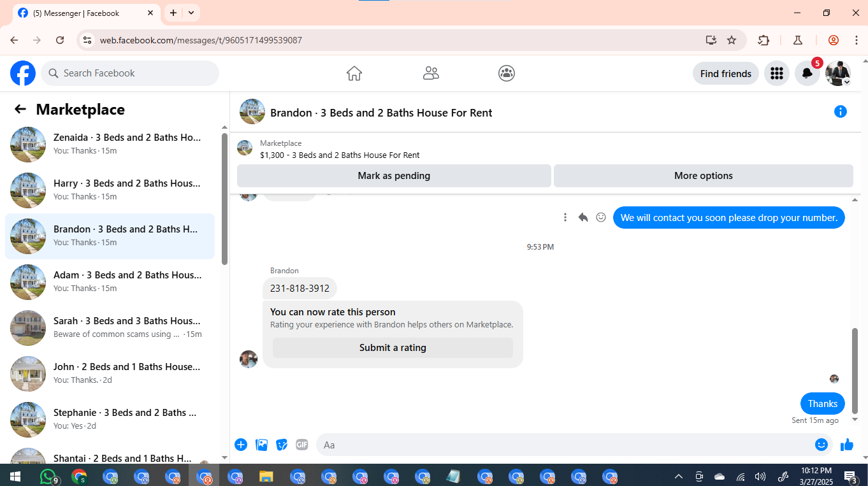This screenshot has width=868, height=486.
Task: Go back in the browser
Action: point(14,40)
